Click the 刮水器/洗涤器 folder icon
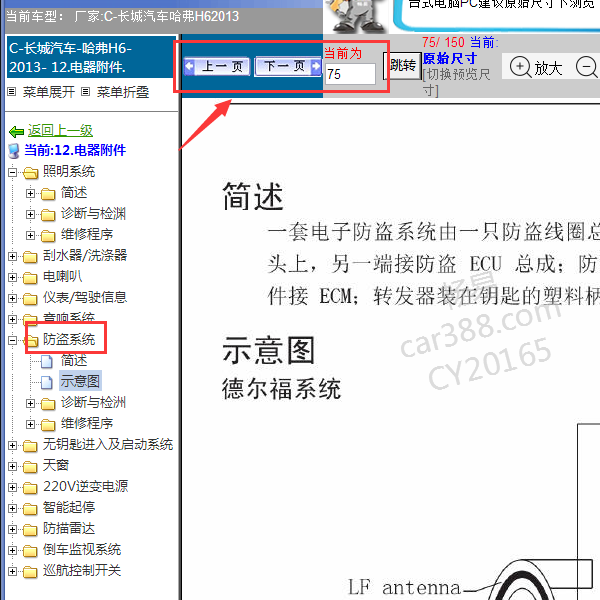The height and width of the screenshot is (600, 600). 30,257
